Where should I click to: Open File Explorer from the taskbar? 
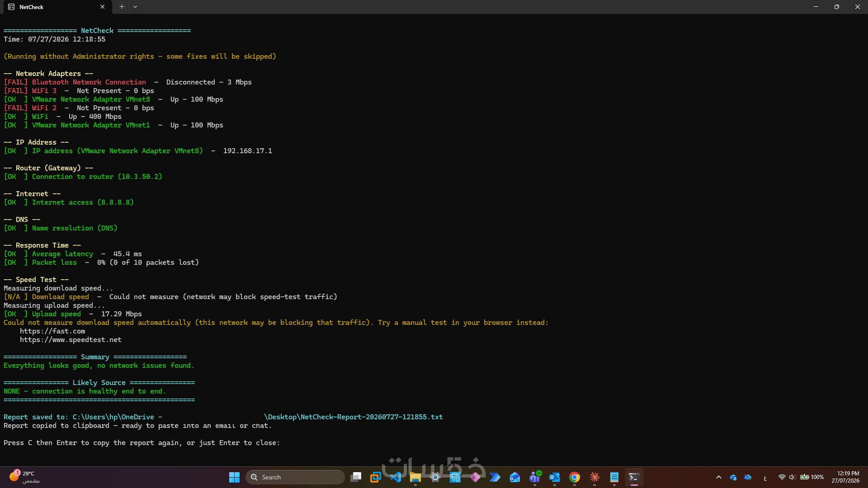coord(415,477)
